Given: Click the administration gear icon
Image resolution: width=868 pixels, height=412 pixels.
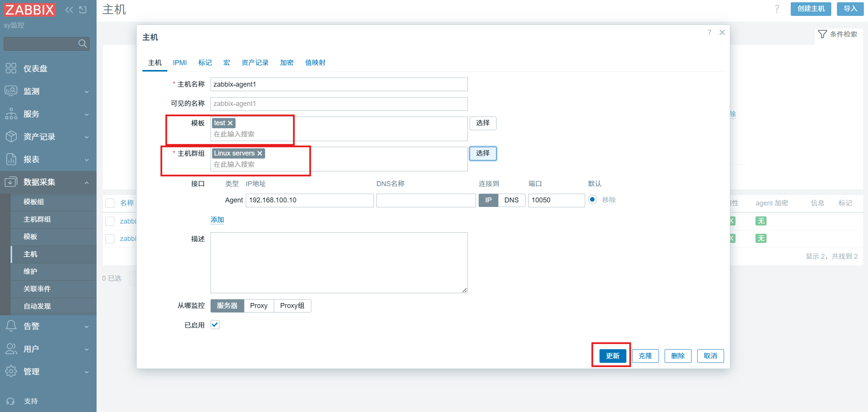Looking at the screenshot, I should [x=11, y=372].
